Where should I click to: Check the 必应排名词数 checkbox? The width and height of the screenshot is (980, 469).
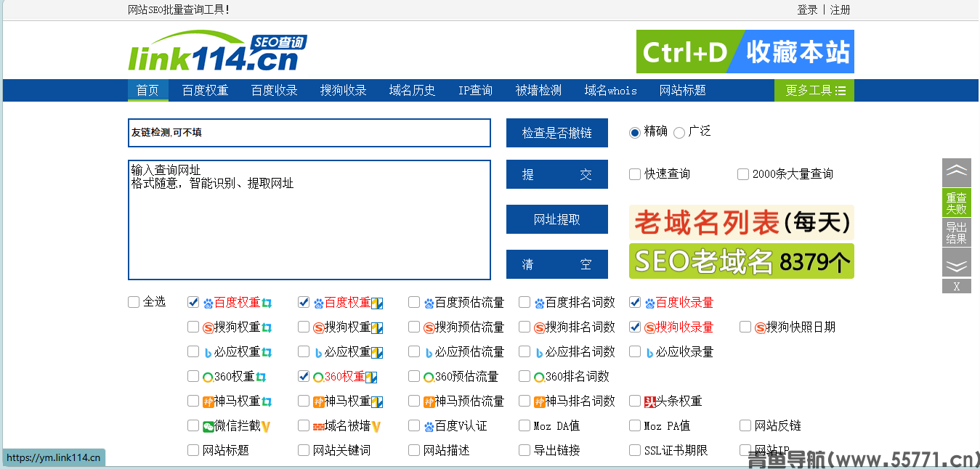[525, 351]
